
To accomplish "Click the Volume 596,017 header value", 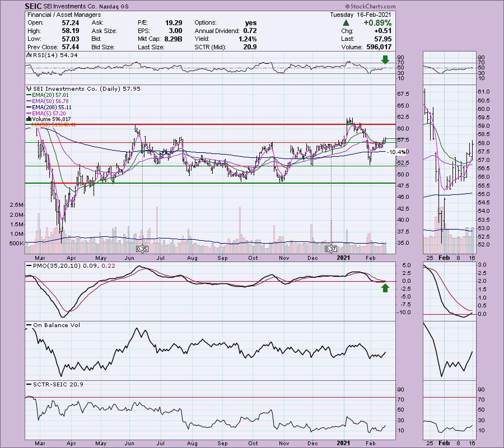I will [x=379, y=47].
